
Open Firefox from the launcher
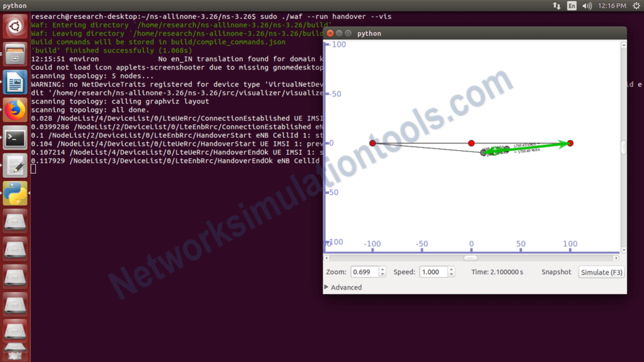point(15,109)
